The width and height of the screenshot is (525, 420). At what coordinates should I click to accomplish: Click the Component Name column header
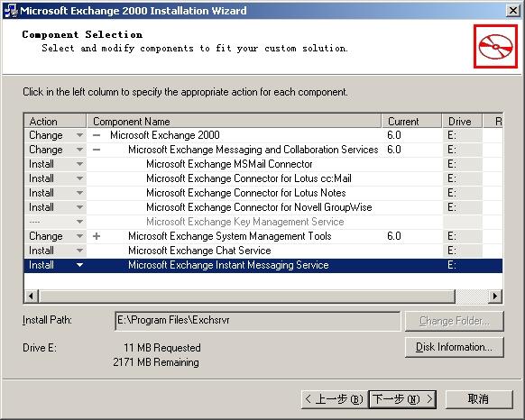[x=234, y=121]
